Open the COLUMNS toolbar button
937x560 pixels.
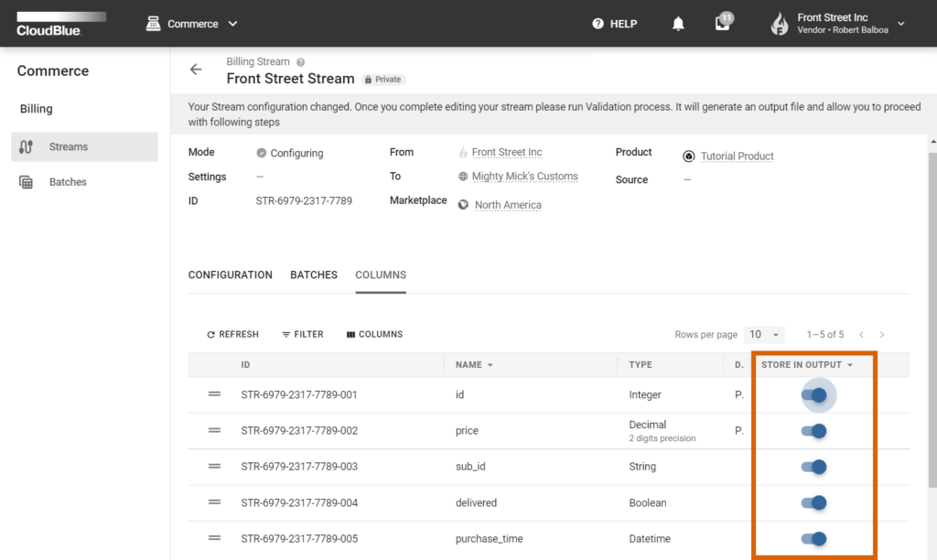(x=374, y=334)
